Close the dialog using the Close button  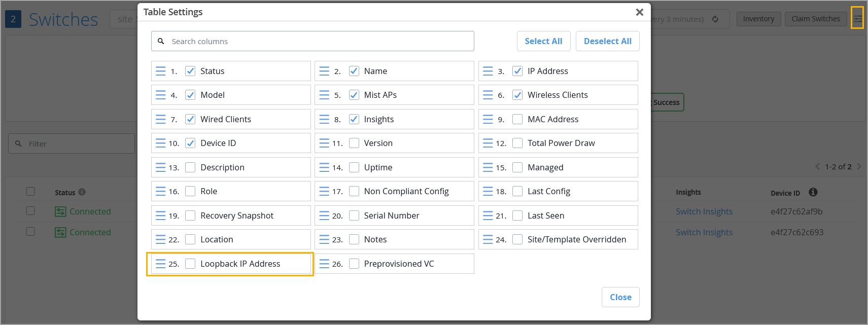pyautogui.click(x=620, y=297)
